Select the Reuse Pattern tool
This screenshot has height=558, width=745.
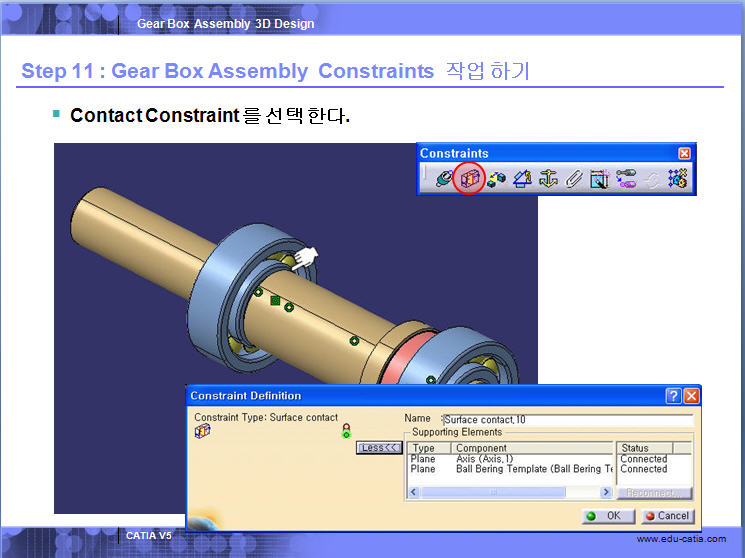pos(678,180)
